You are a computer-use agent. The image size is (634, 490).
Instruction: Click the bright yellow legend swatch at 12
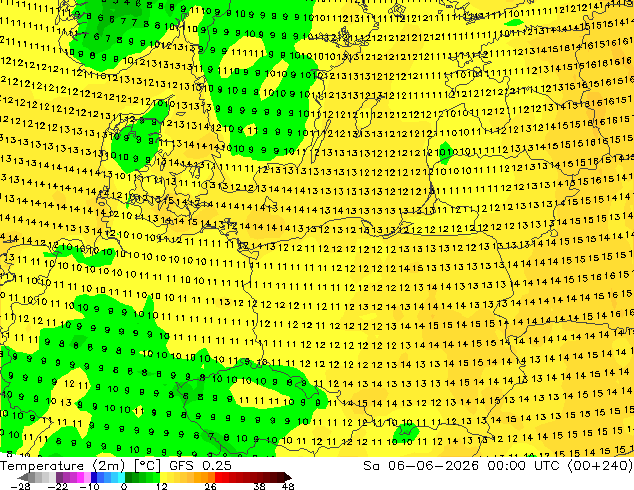click(163, 477)
